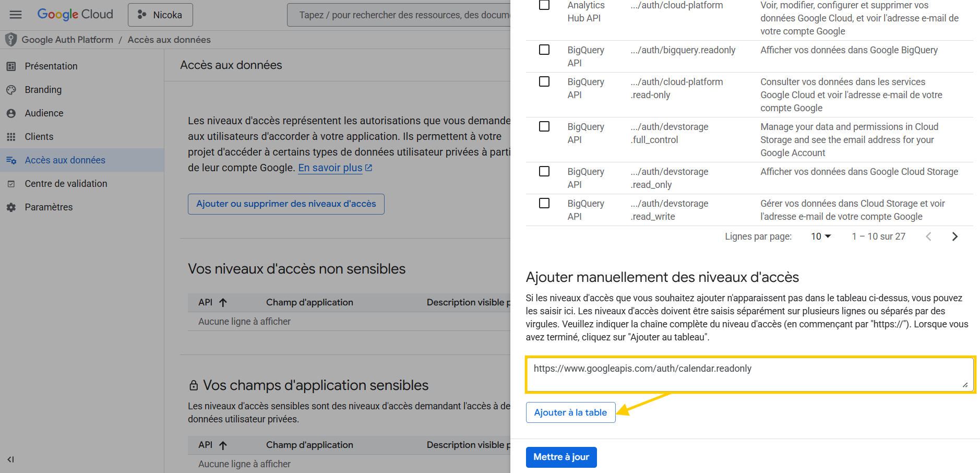Click the Google Cloud logo

point(75,15)
